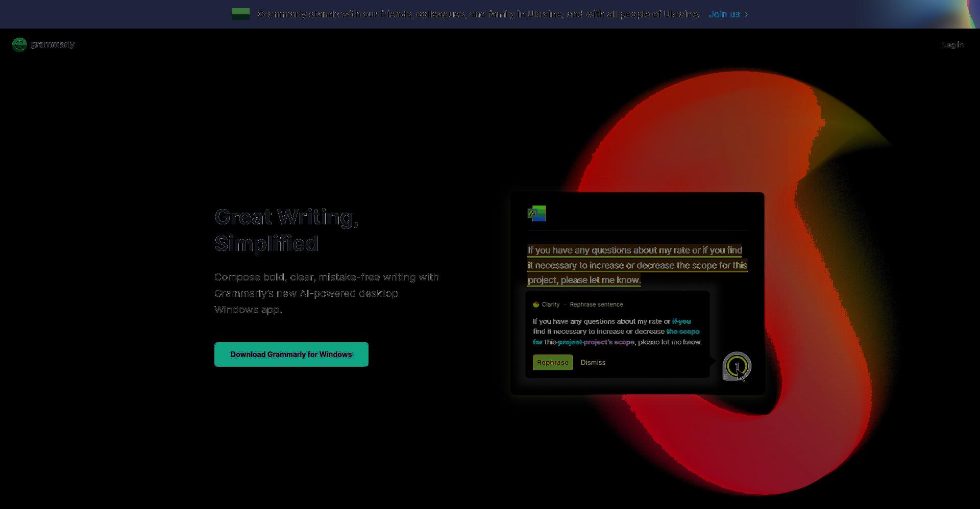Read the Ukraine support banner text
The height and width of the screenshot is (509, 980).
pos(479,14)
